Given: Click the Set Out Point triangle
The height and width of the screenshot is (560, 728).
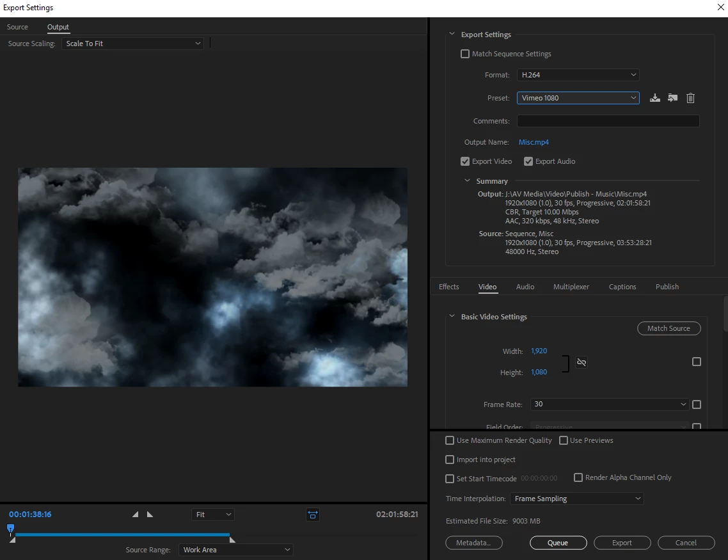Looking at the screenshot, I should point(150,515).
